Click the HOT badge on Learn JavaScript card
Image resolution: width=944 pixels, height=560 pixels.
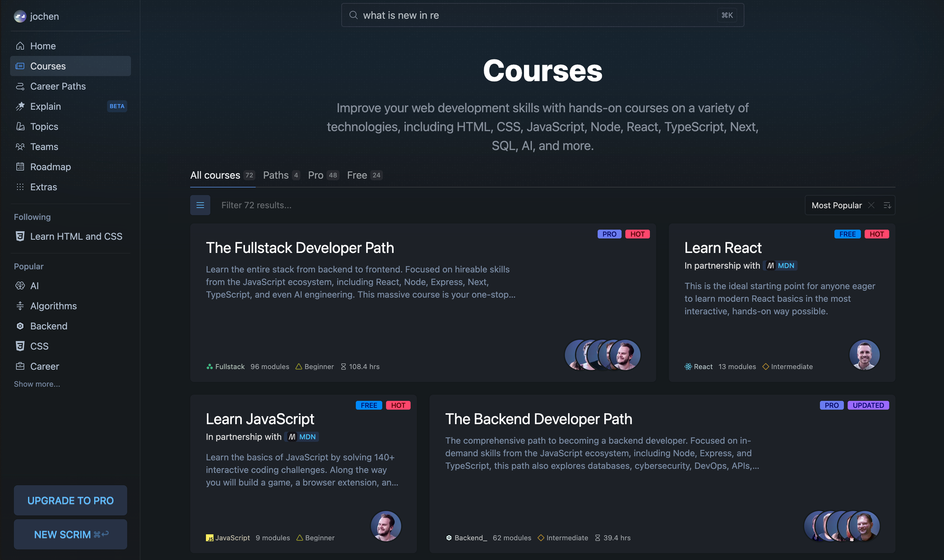point(398,405)
